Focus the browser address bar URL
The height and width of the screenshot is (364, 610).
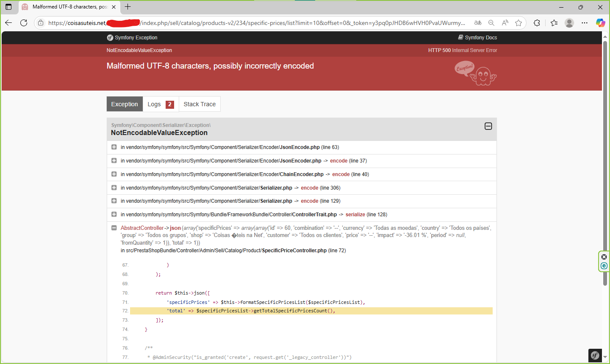(257, 23)
